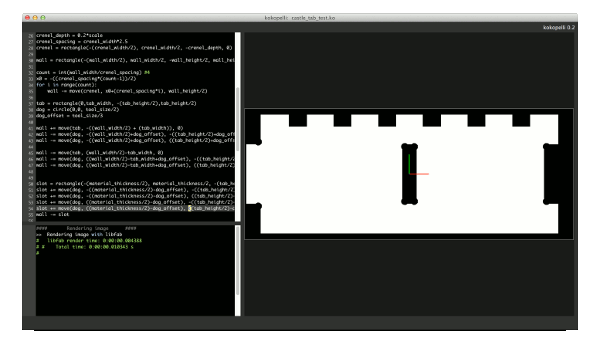
Task: Place cursor on the 'wall -= slot' line
Action: click(52, 215)
